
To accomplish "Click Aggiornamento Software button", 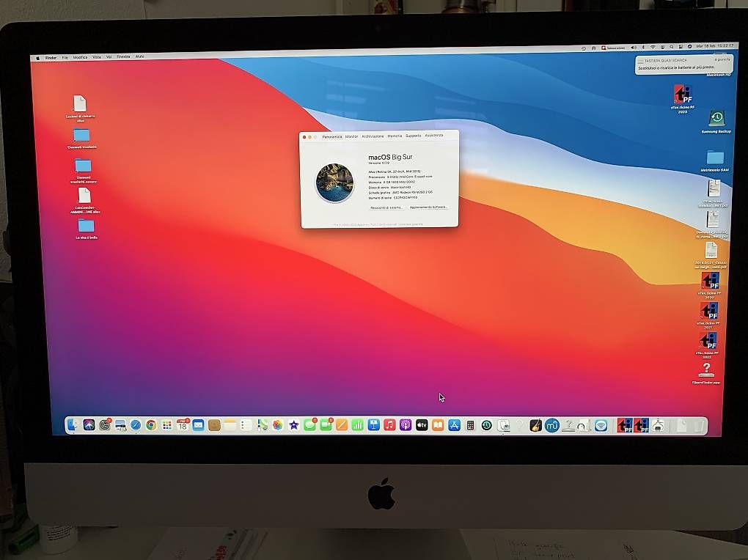I will point(428,207).
